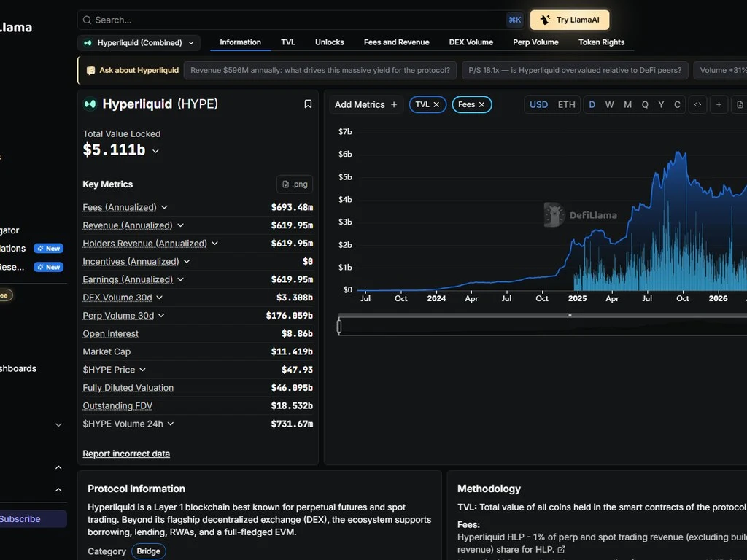
Task: Expand Fees (Annualized) details
Action: (x=164, y=207)
